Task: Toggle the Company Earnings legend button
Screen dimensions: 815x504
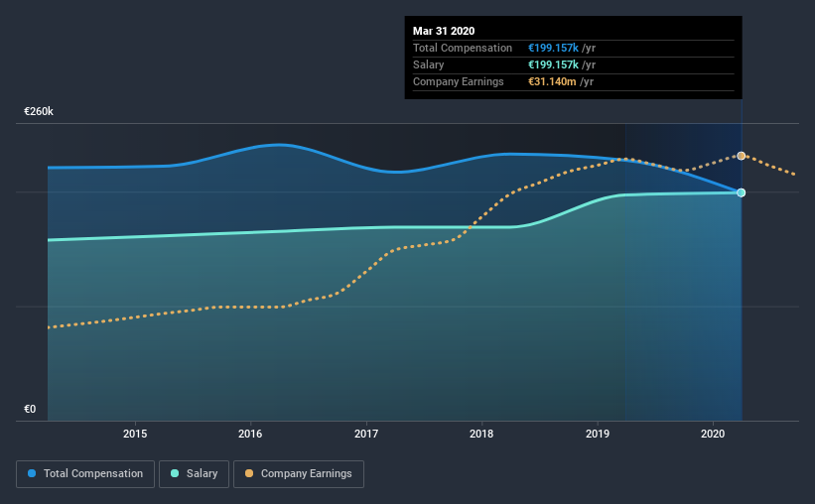Action: point(299,474)
